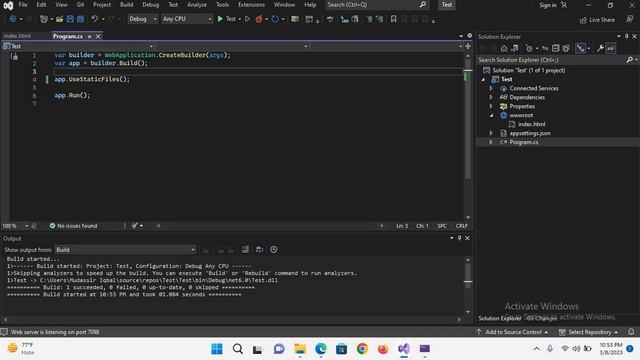The width and height of the screenshot is (640, 360).
Task: Expand the Connected Services node
Action: pyautogui.click(x=491, y=88)
